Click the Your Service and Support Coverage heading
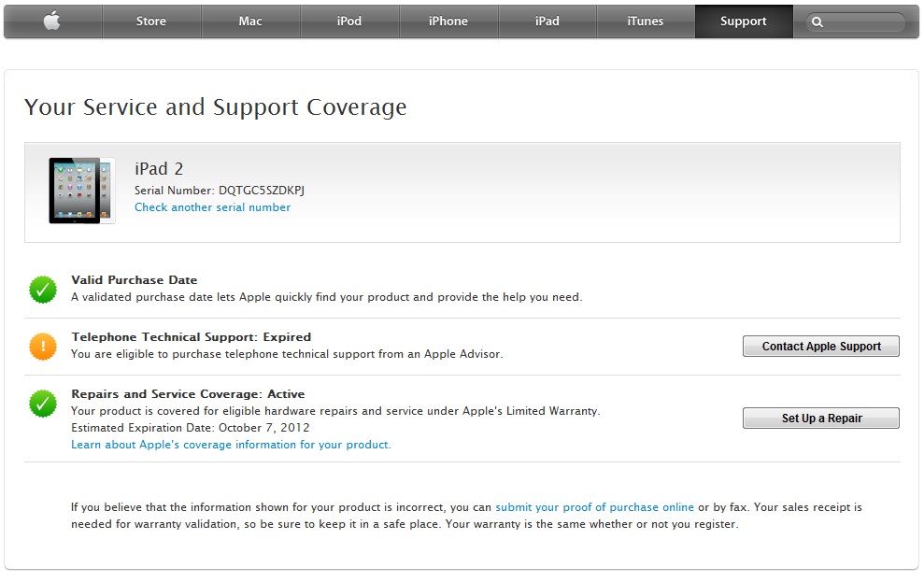 216,107
